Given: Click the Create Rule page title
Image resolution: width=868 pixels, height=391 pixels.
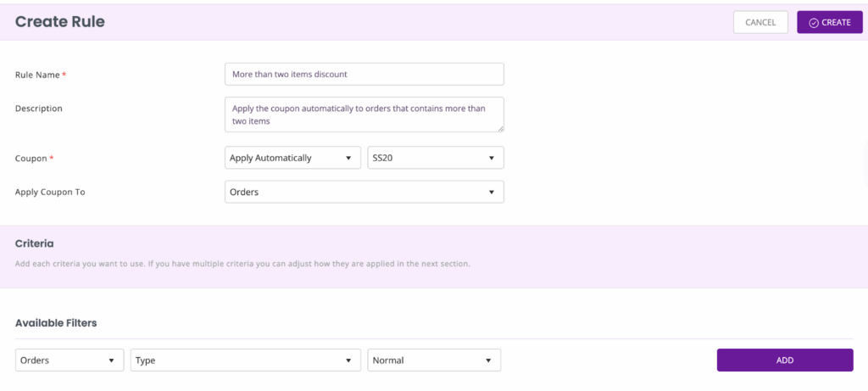Looking at the screenshot, I should tap(60, 21).
